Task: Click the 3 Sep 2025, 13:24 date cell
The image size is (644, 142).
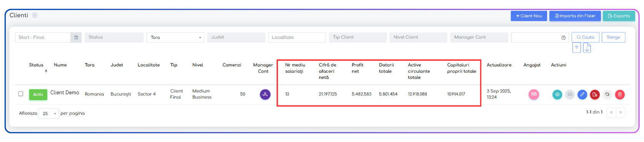Action: tap(499, 94)
